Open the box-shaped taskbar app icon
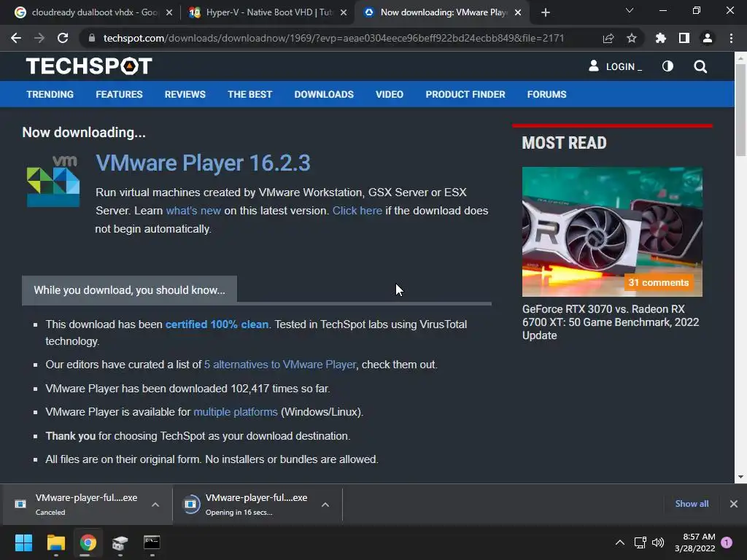 (120, 542)
